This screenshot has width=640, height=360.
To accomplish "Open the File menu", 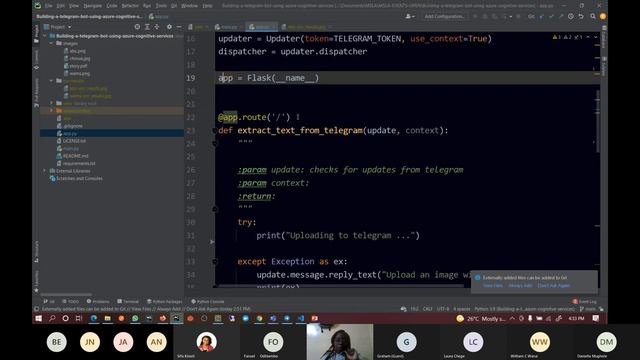I will [49, 6].
